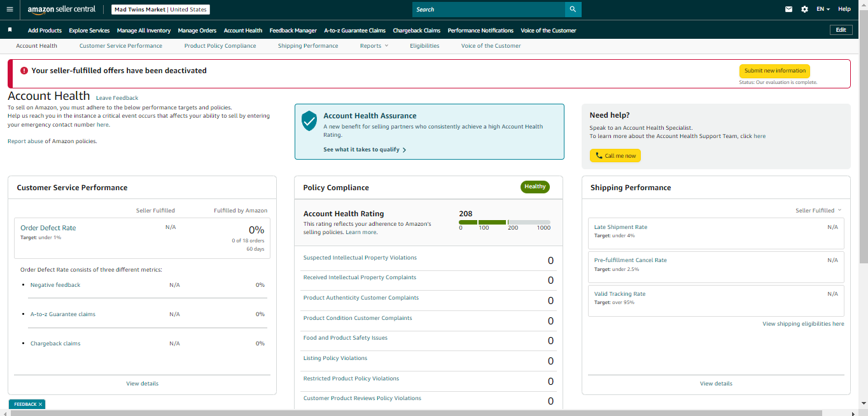The image size is (868, 416).
Task: Switch to Product Policy Compliance tab
Action: click(x=220, y=46)
